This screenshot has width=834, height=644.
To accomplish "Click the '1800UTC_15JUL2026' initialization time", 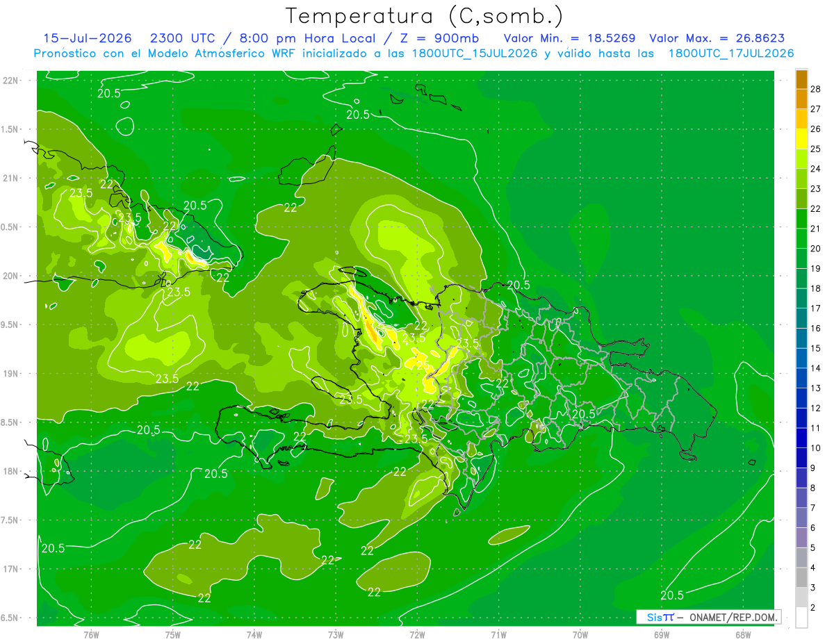I will 475,53.
